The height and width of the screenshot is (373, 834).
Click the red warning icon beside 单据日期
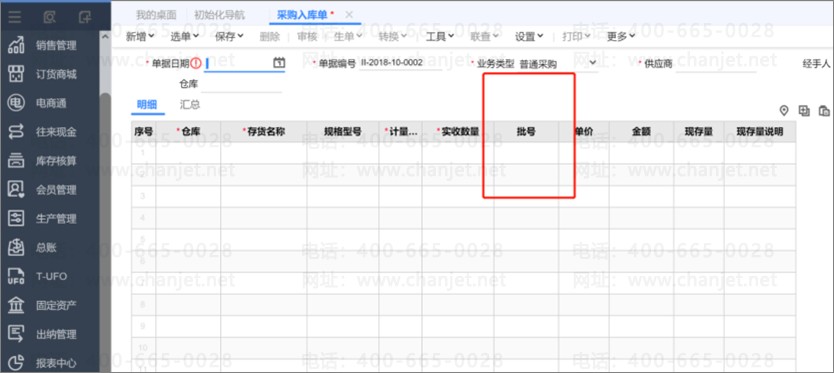click(x=196, y=63)
